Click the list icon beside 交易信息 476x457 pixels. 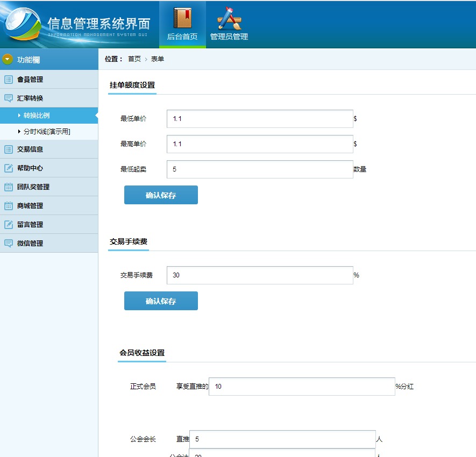(9, 149)
